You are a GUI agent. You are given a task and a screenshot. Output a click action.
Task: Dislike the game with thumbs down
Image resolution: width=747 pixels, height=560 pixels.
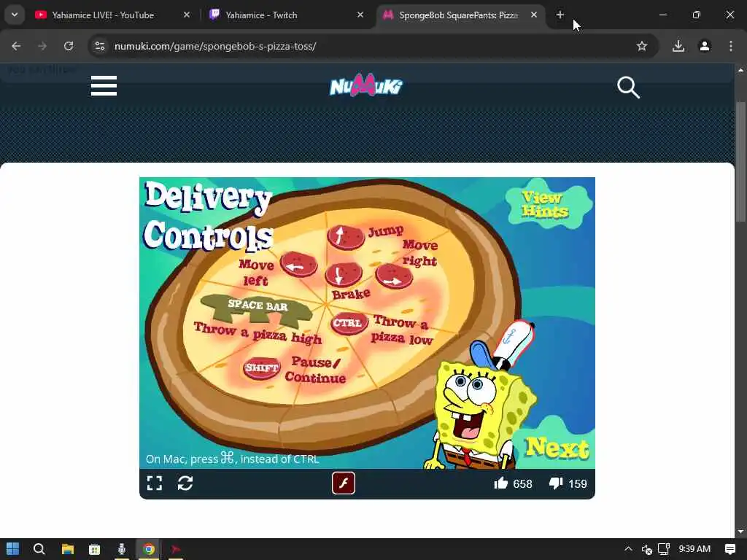[556, 483]
